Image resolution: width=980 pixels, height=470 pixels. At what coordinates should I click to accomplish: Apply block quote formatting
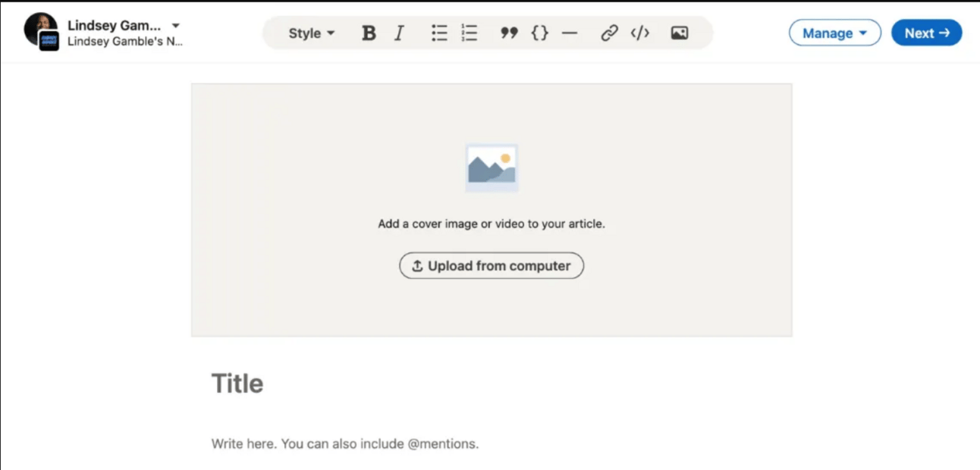click(509, 33)
